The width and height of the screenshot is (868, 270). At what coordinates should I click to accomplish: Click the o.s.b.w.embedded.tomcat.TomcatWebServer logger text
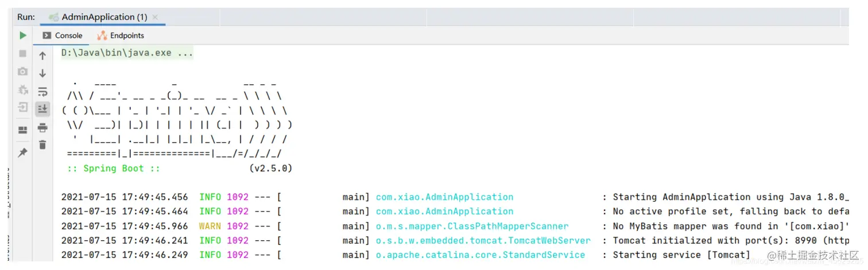click(483, 241)
